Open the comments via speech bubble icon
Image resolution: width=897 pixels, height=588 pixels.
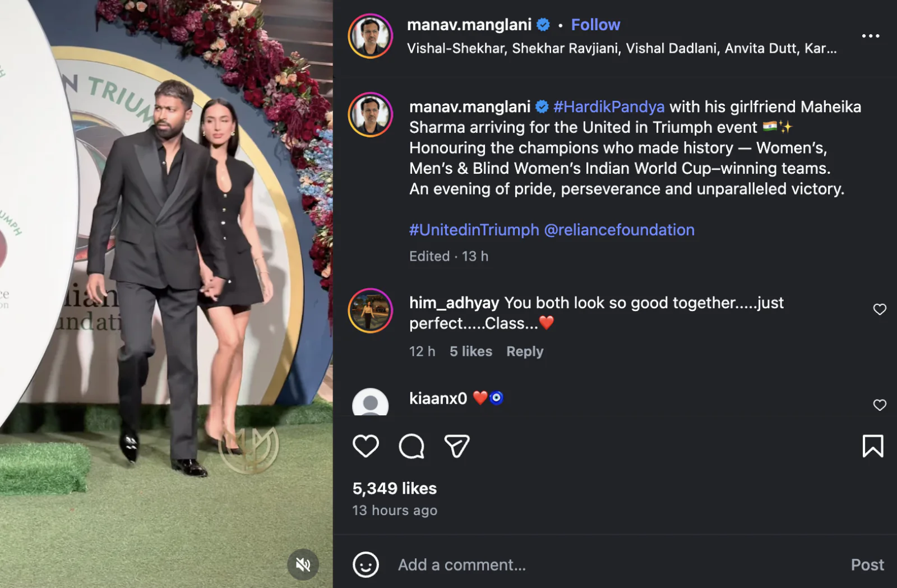[x=412, y=446]
